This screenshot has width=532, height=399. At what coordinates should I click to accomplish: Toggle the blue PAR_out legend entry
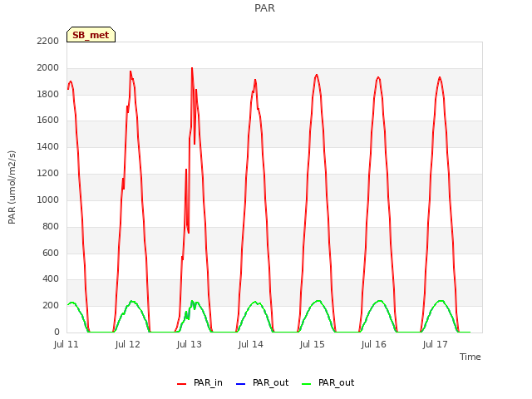click(262, 382)
